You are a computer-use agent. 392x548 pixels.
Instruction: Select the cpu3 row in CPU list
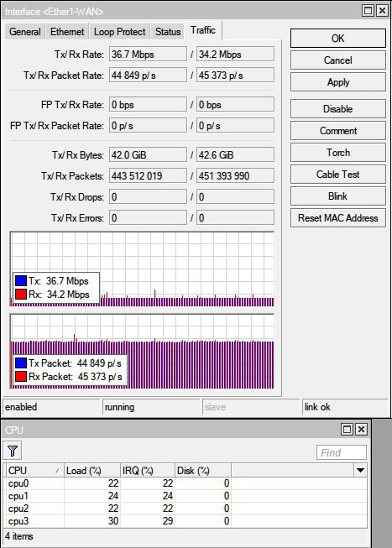coord(186,521)
